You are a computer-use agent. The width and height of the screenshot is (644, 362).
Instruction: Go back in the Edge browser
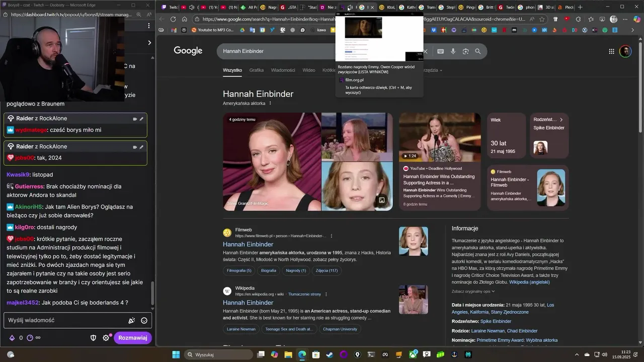pos(162,19)
